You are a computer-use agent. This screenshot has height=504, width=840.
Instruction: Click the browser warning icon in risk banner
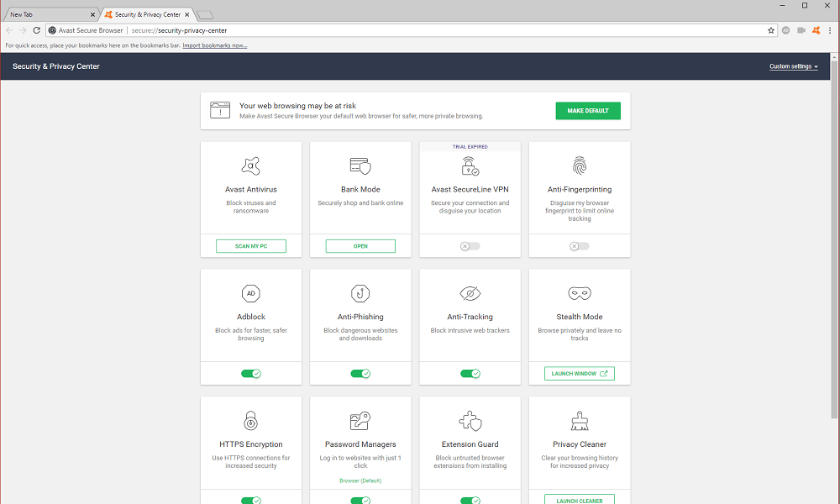(220, 110)
